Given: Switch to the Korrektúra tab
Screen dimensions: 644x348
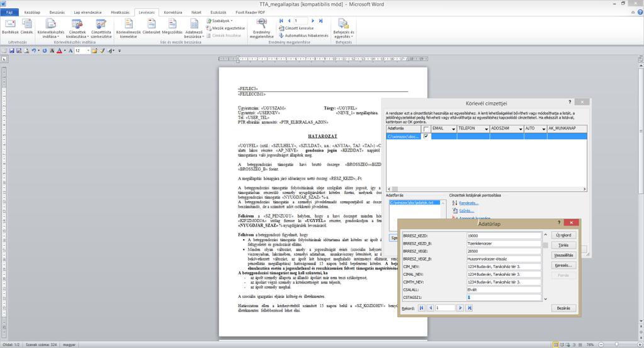Looking at the screenshot, I should coord(173,13).
